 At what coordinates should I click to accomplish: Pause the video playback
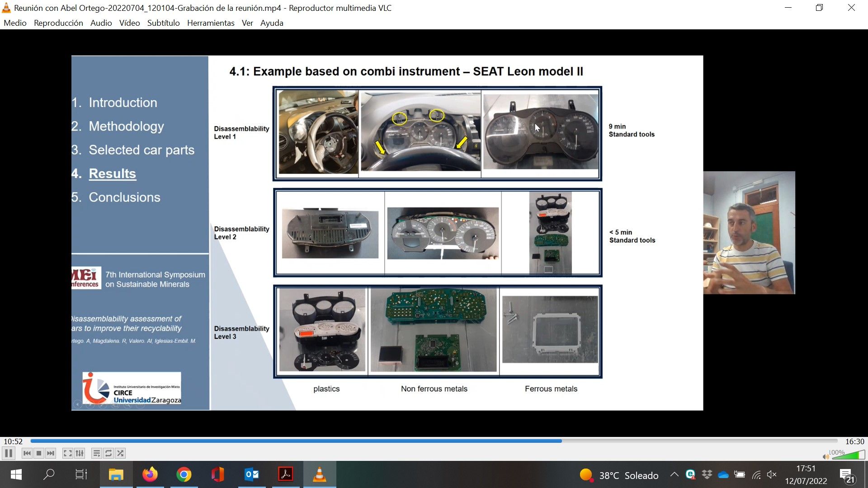[x=9, y=453]
